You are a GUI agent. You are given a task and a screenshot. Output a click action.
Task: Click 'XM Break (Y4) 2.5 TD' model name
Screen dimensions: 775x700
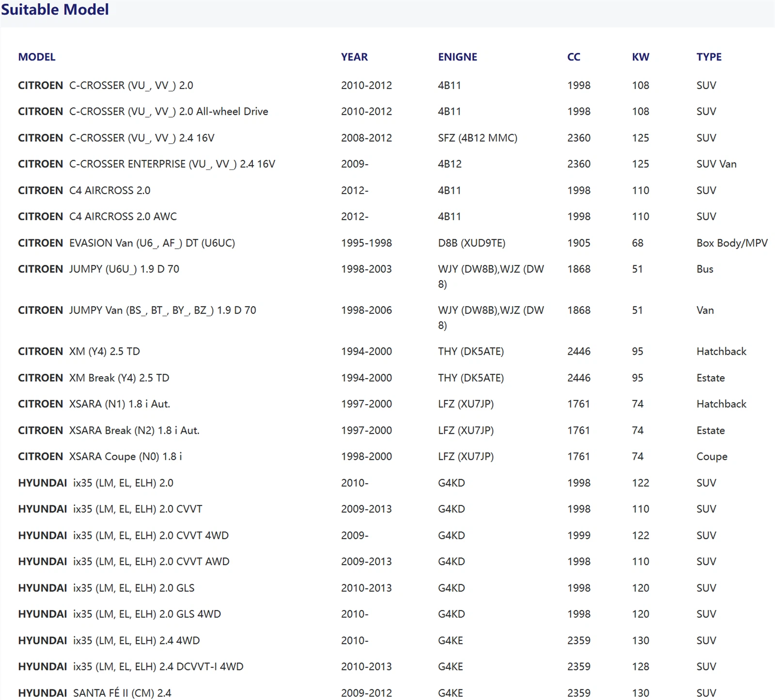pyautogui.click(x=119, y=378)
